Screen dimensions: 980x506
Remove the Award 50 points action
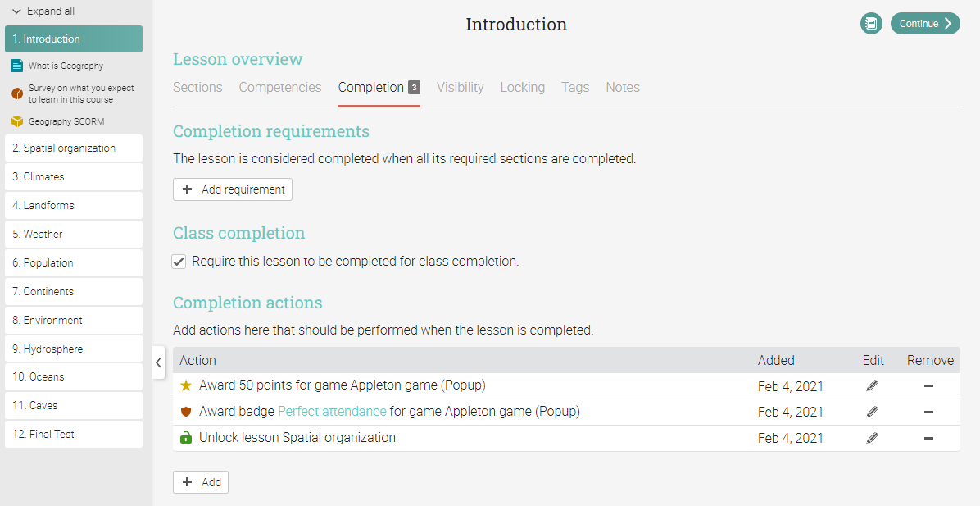click(x=928, y=385)
